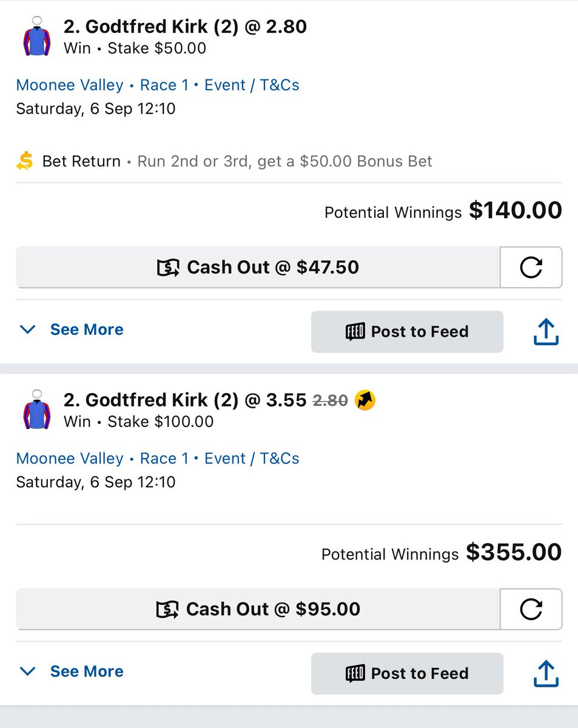Tap the odds boost arrow badge
578x728 pixels.
[365, 400]
